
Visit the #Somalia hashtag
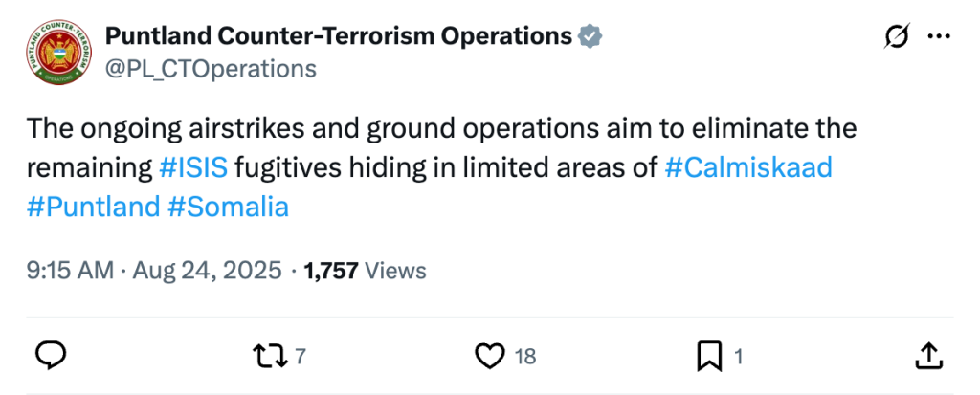228,207
